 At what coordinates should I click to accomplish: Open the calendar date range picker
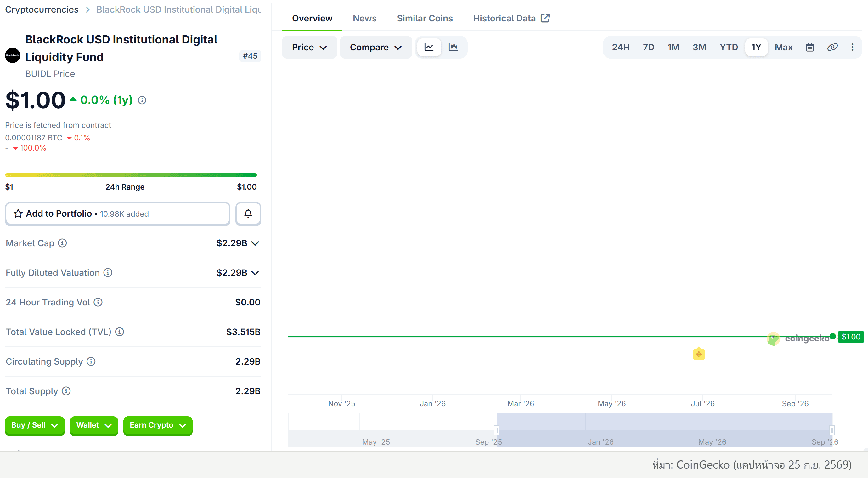click(810, 47)
